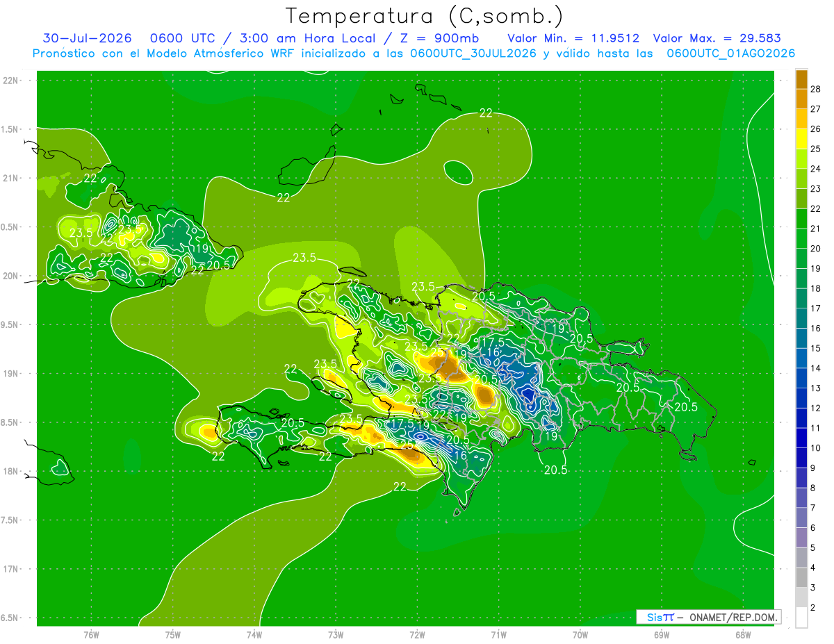The width and height of the screenshot is (834, 644).
Task: Click legend scale label "7"
Action: click(x=813, y=508)
